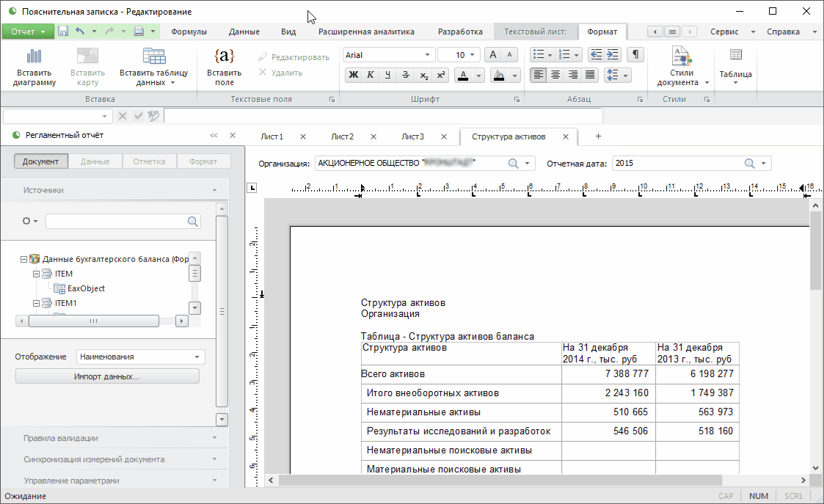Toggle bold formatting (Ж)
The height and width of the screenshot is (504, 824).
pos(353,75)
